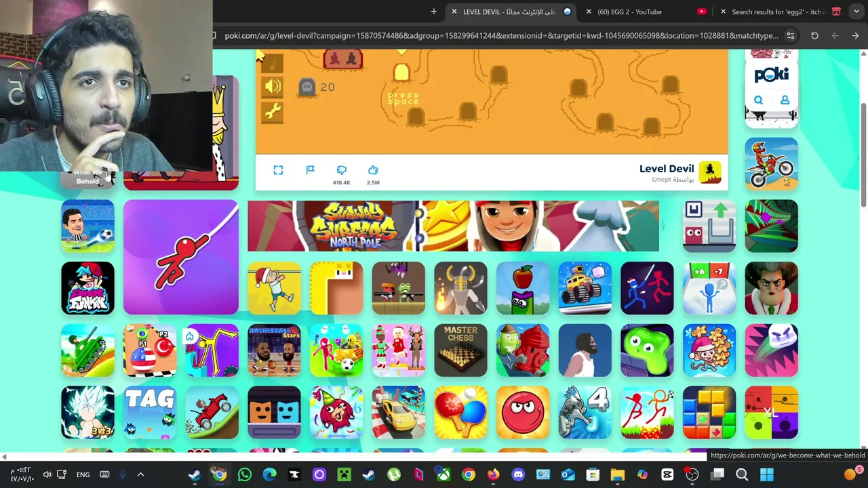This screenshot has height=488, width=868.
Task: Open the armored knight game tile
Action: pos(460,288)
